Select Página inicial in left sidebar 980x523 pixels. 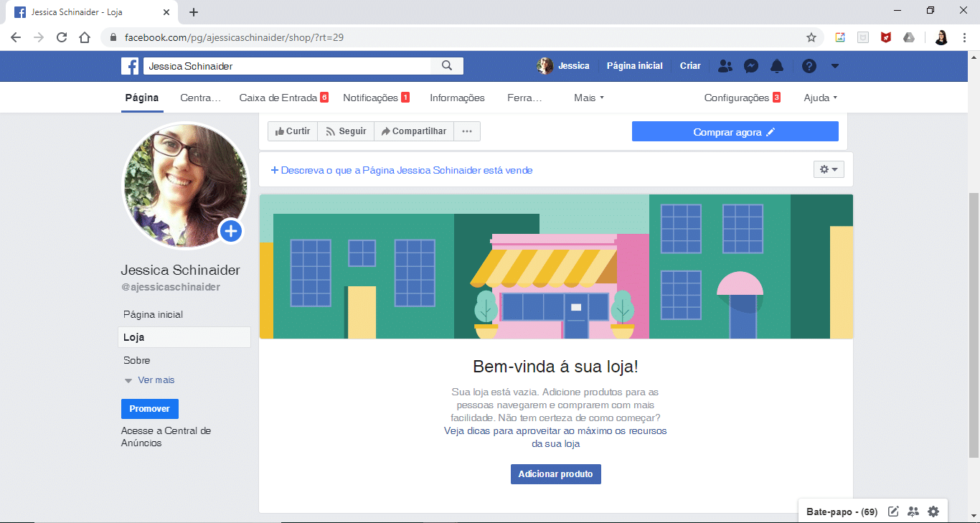point(154,314)
